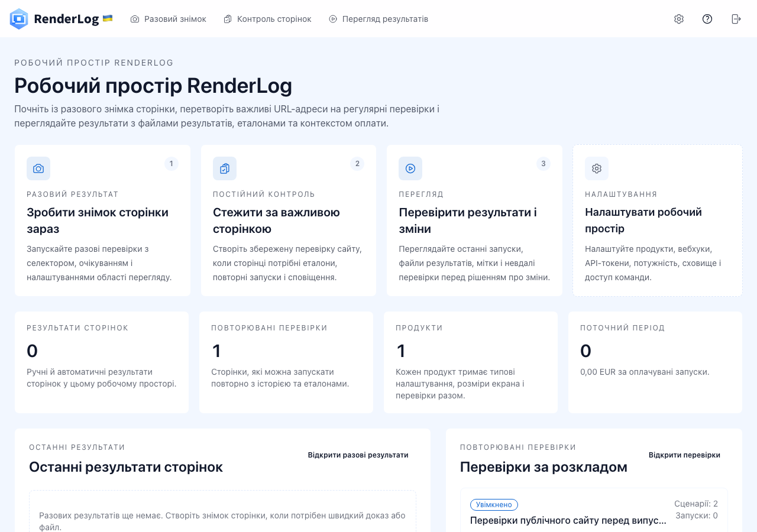This screenshot has height=532, width=757.
Task: Click Відкрити разові результати button
Action: [358, 455]
